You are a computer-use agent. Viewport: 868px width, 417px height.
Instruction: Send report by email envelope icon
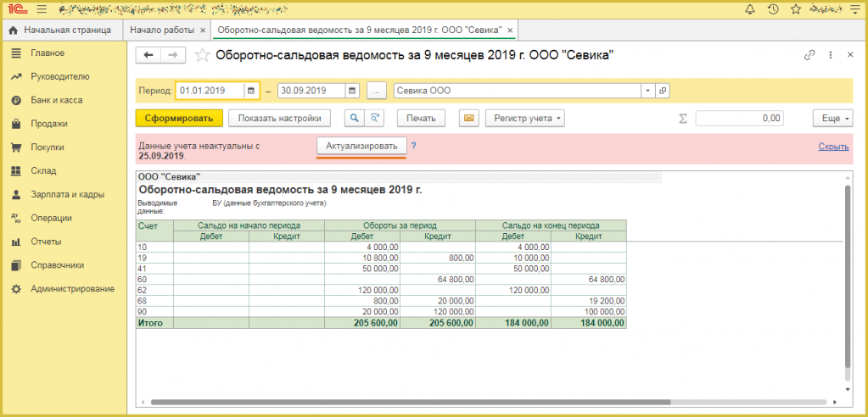point(467,119)
